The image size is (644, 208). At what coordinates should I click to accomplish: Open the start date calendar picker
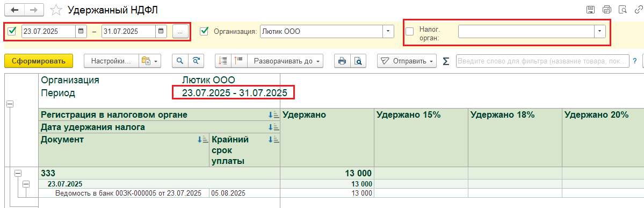point(81,31)
